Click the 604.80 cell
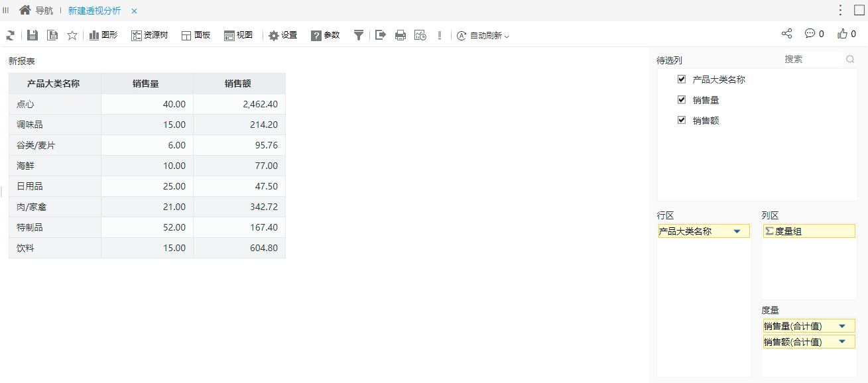 pyautogui.click(x=239, y=248)
